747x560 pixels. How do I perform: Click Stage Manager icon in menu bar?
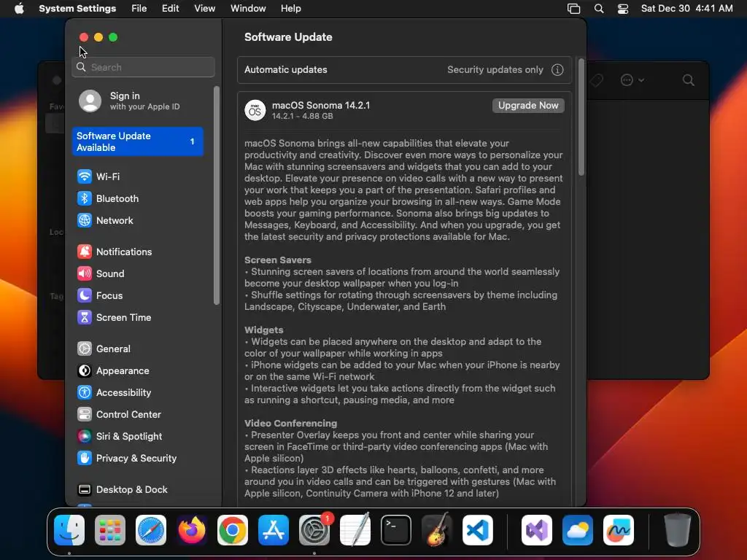click(x=573, y=9)
